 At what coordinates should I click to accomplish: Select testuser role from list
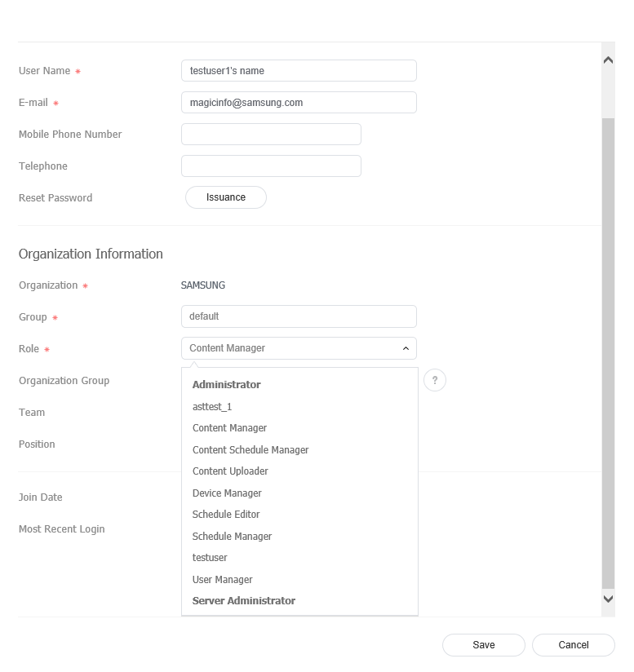click(x=210, y=558)
